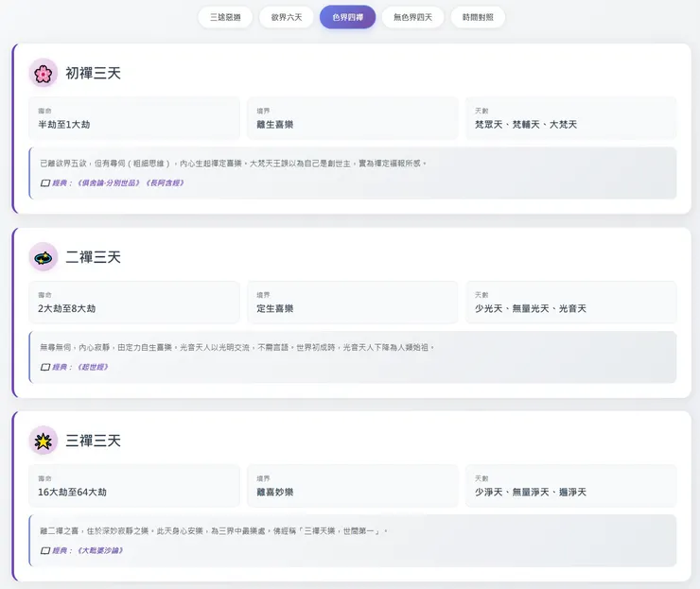
Task: Click the 三禪 description starting 離二禪之喜
Action: (x=214, y=531)
